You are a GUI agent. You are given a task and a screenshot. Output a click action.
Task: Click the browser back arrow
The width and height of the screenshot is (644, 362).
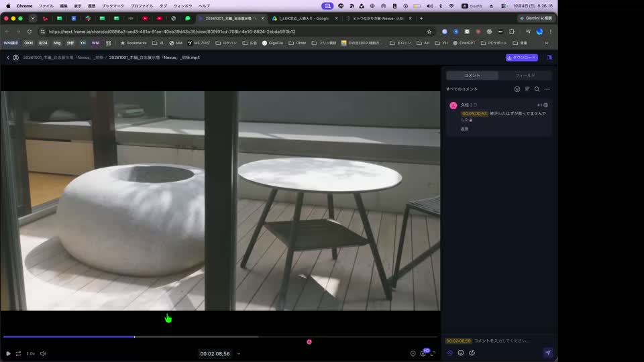[7, 32]
